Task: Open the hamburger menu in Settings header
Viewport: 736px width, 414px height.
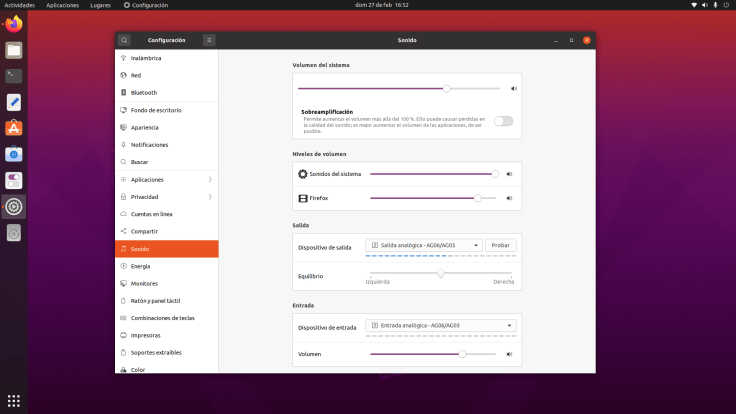Action: (209, 40)
